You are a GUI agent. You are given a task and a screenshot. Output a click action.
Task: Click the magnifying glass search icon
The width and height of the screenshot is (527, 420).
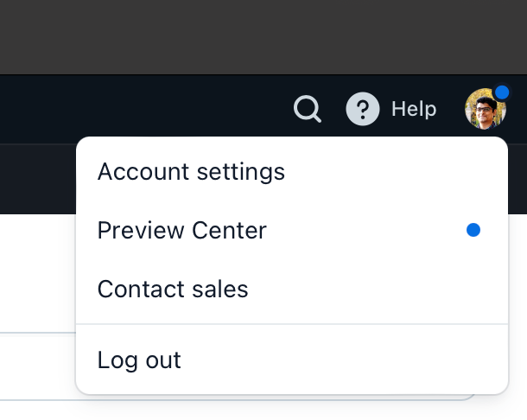tap(308, 110)
